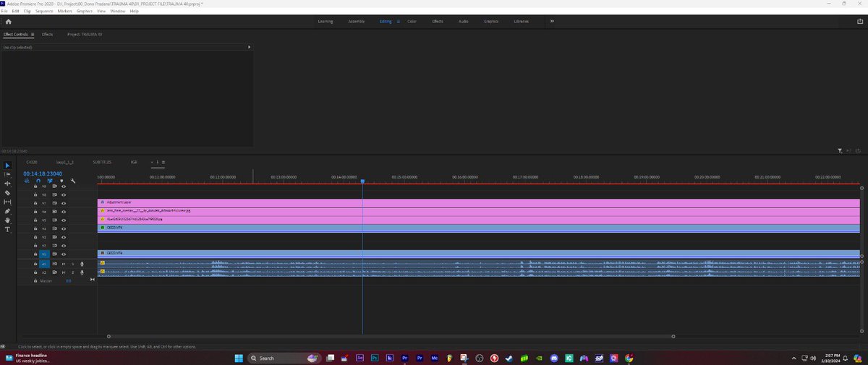The image size is (868, 365).
Task: Select the Track Select Forward tool
Action: (x=7, y=174)
